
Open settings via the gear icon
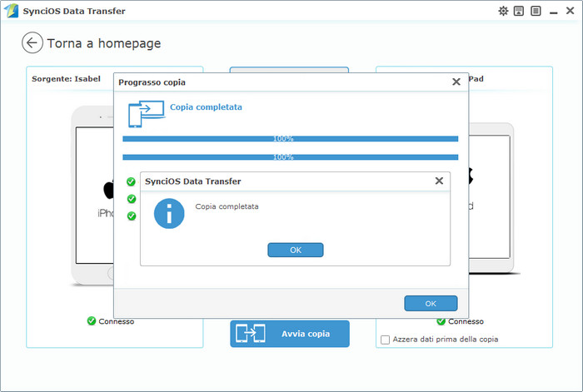pyautogui.click(x=503, y=11)
